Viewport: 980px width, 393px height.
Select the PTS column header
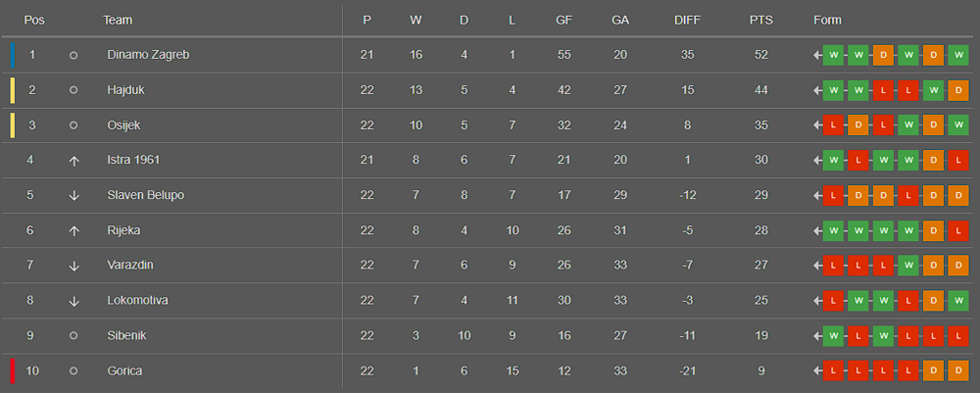pyautogui.click(x=761, y=20)
